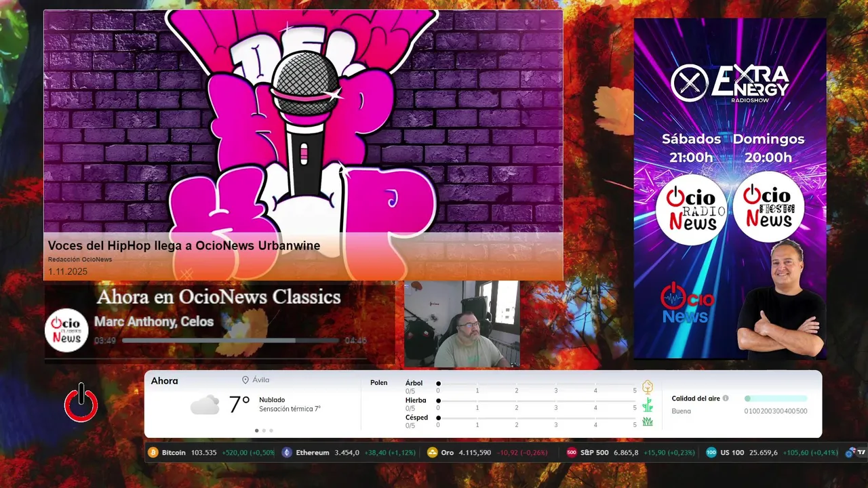Click the Extra Energy Radioshow title
The width and height of the screenshot is (868, 488).
(x=750, y=83)
